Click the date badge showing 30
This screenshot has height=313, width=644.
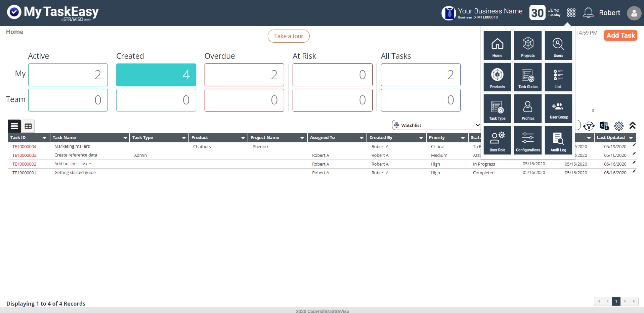tap(537, 13)
